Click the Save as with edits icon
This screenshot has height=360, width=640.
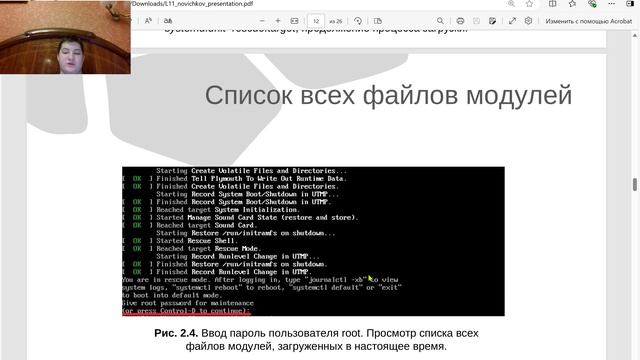(493, 21)
